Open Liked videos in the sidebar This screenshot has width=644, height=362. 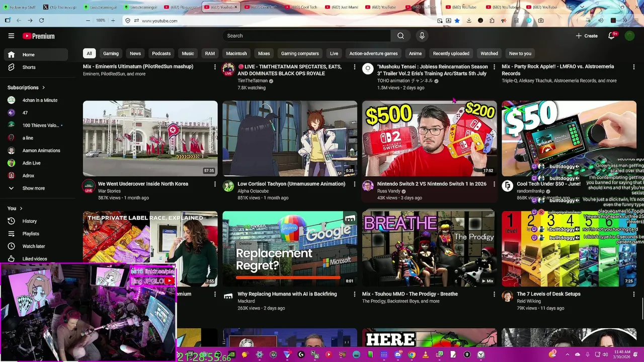(x=36, y=259)
